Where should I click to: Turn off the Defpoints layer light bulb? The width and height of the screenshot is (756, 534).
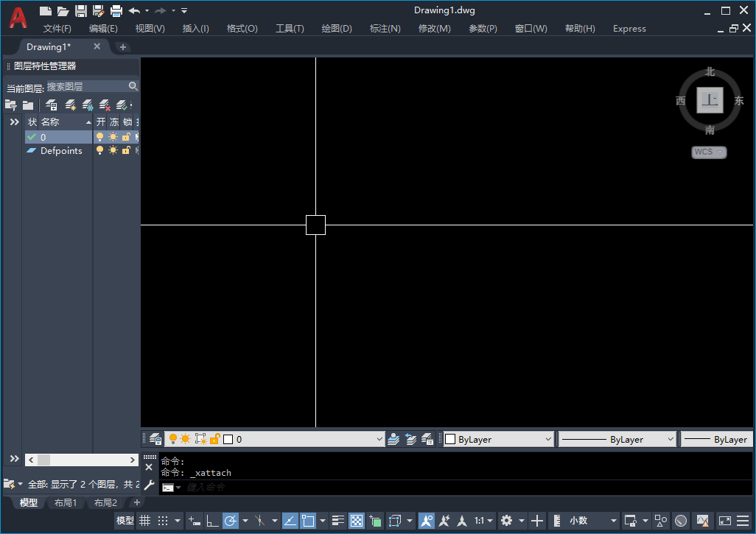click(x=100, y=150)
